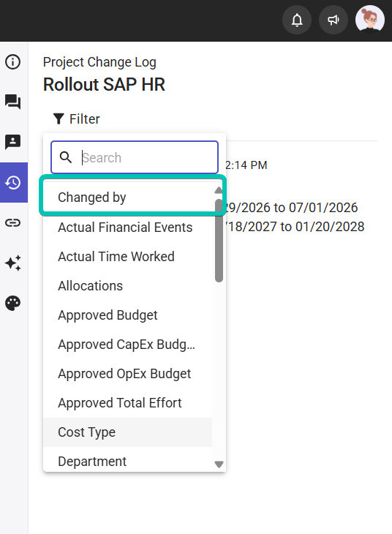392x534 pixels.
Task: Click the date change ending 07/01/2026
Action: click(x=292, y=208)
